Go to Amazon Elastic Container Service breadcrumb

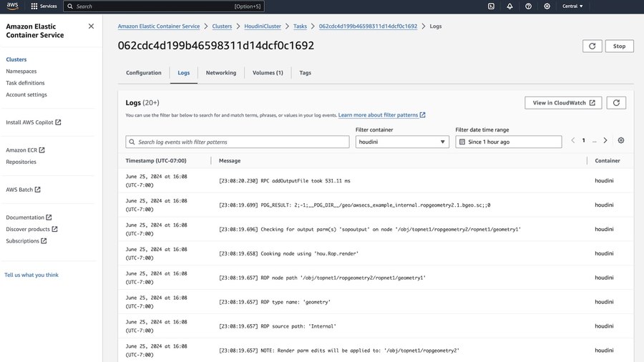tap(159, 26)
